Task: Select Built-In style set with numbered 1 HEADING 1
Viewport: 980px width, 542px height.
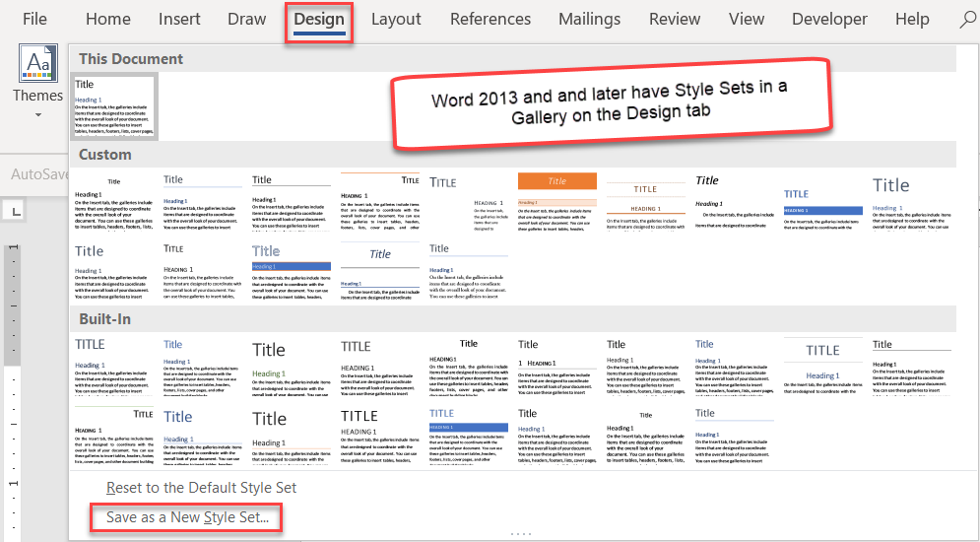Action: coord(556,367)
